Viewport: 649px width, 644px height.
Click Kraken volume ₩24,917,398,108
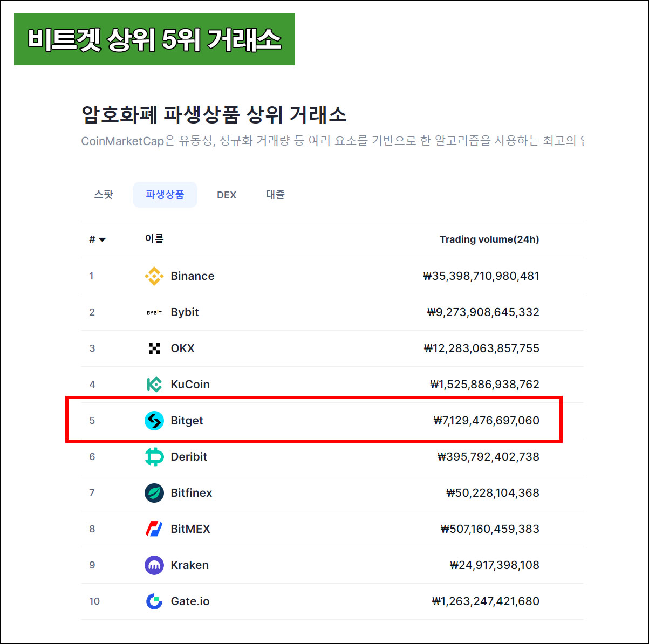[495, 565]
